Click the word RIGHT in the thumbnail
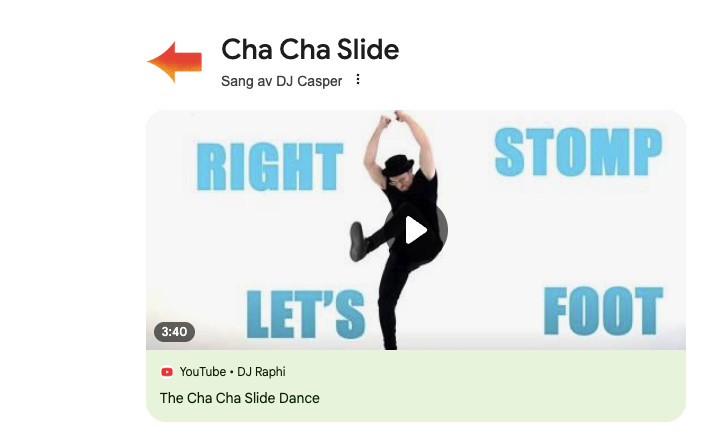Screen dimensions: 703x440 269,167
